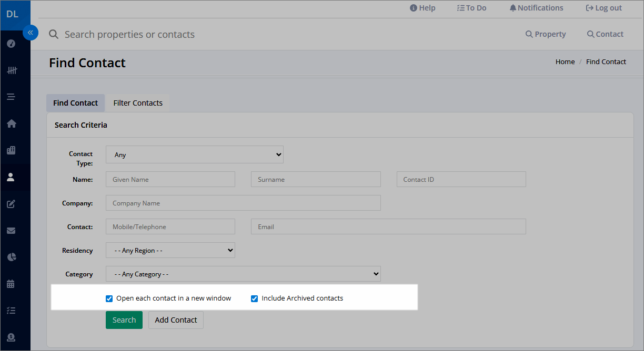644x351 pixels.
Task: Open the dashboard gauge icon in sidebar
Action: pyautogui.click(x=11, y=44)
